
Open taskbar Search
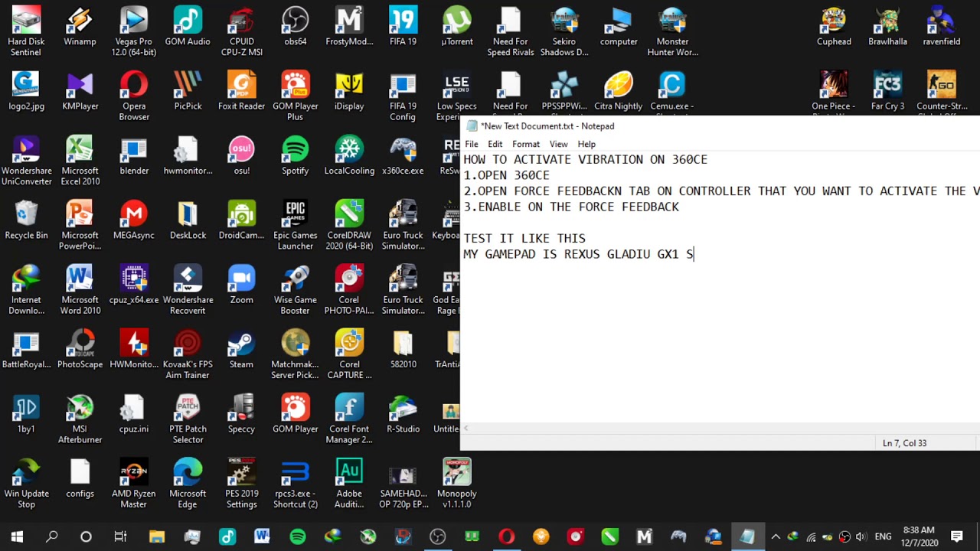pos(52,536)
